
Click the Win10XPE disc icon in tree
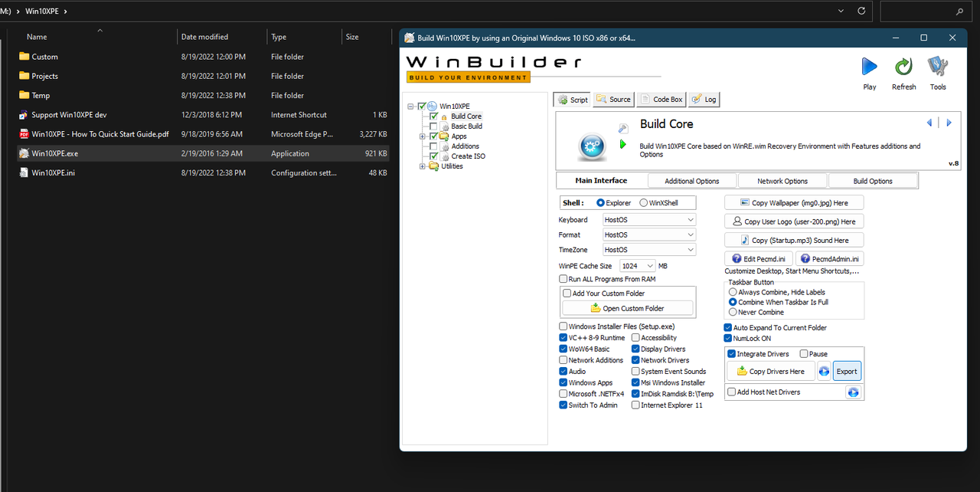pyautogui.click(x=433, y=106)
